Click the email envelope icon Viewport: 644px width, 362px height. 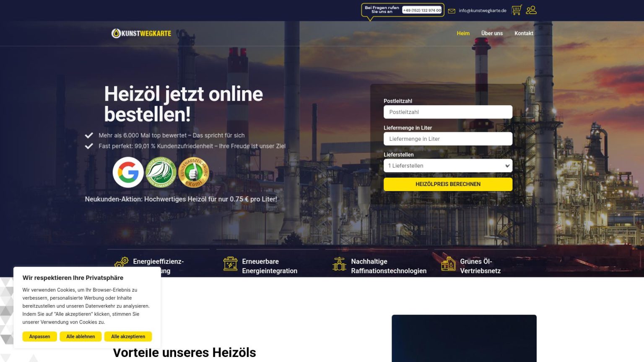tap(452, 11)
